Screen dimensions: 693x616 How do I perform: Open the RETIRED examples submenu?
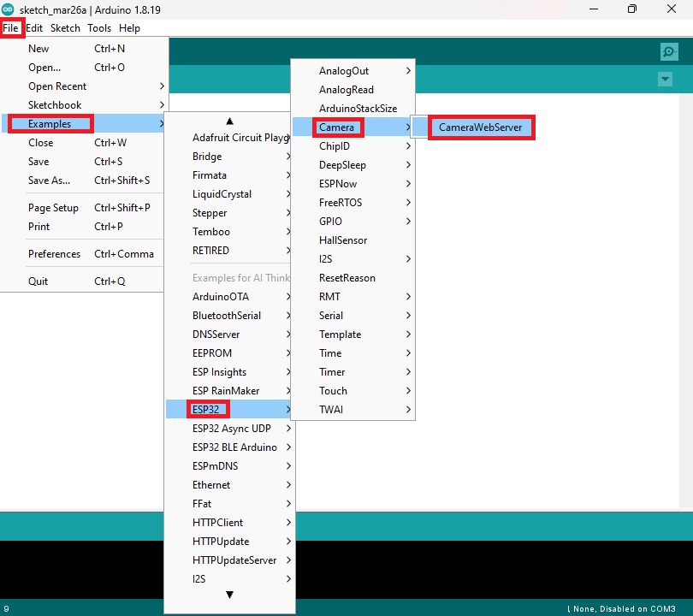228,251
